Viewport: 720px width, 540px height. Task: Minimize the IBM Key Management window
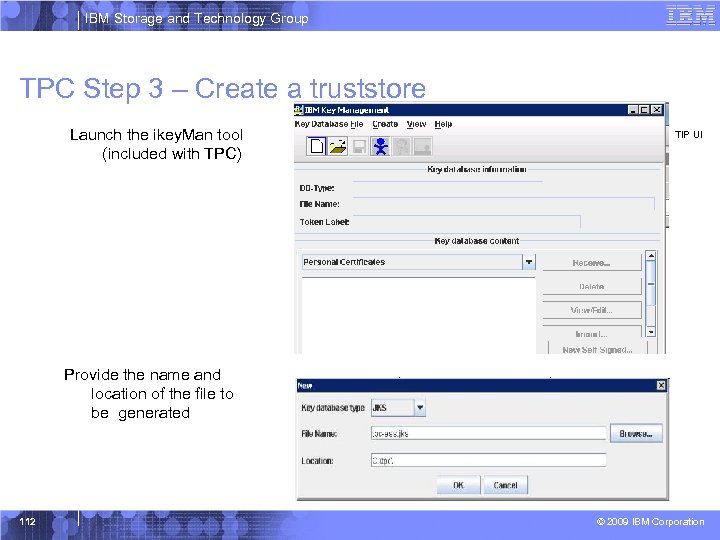point(633,110)
